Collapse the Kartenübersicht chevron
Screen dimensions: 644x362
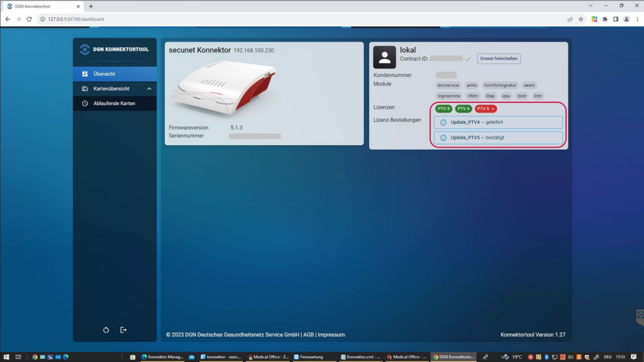(x=149, y=89)
